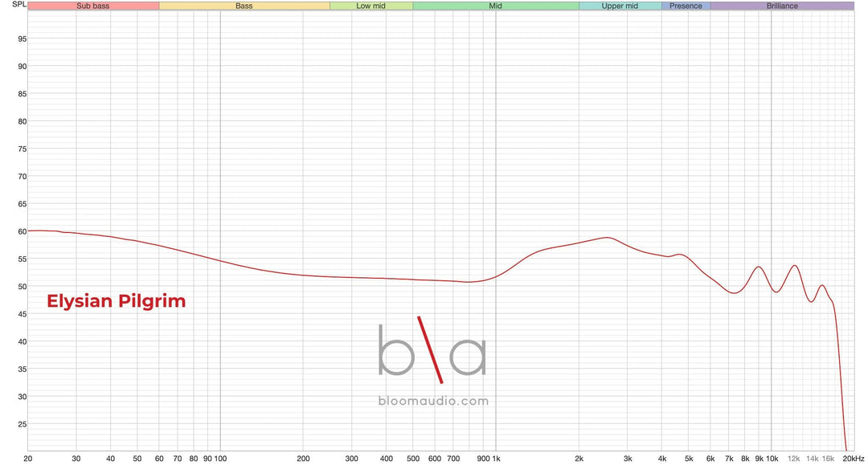Viewport: 868px width, 465px height.
Task: Click the 300 Hz frequency tick label
Action: tap(351, 459)
